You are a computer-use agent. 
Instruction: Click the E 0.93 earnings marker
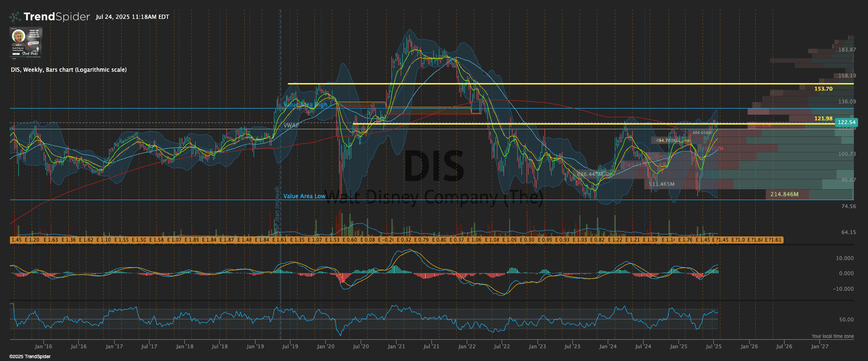tap(562, 240)
